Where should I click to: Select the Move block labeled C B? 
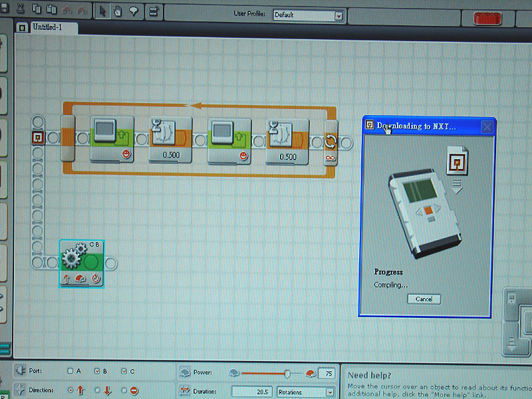pos(82,263)
